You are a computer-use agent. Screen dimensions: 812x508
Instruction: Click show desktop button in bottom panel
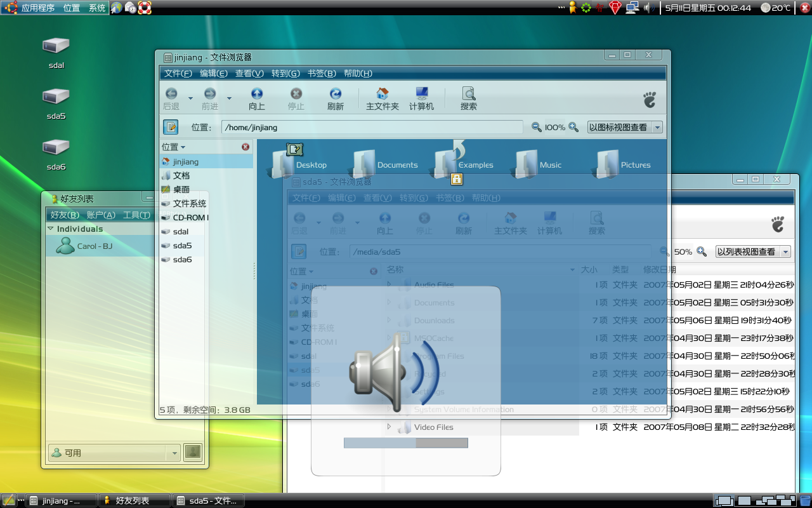pos(9,500)
